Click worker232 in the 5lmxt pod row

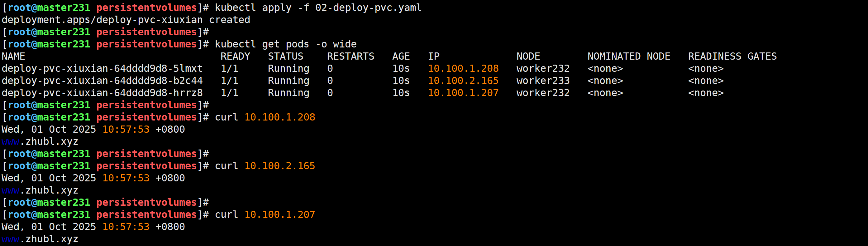click(x=543, y=68)
